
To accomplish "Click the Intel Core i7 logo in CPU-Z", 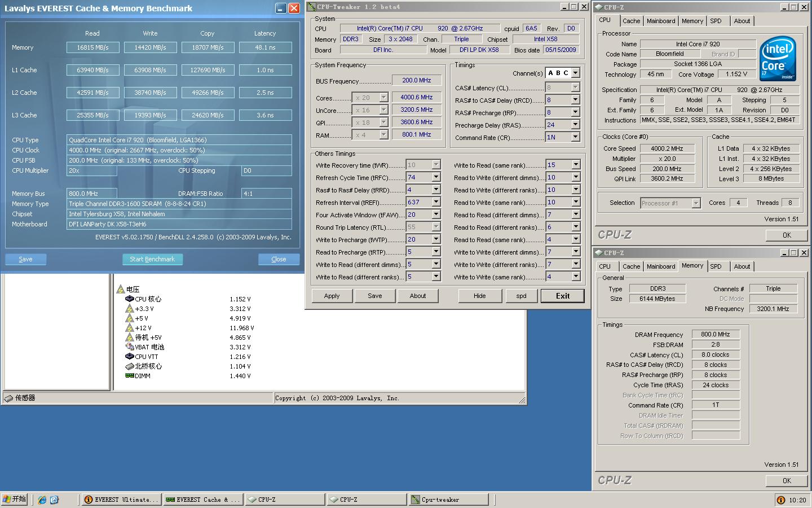I will point(778,58).
